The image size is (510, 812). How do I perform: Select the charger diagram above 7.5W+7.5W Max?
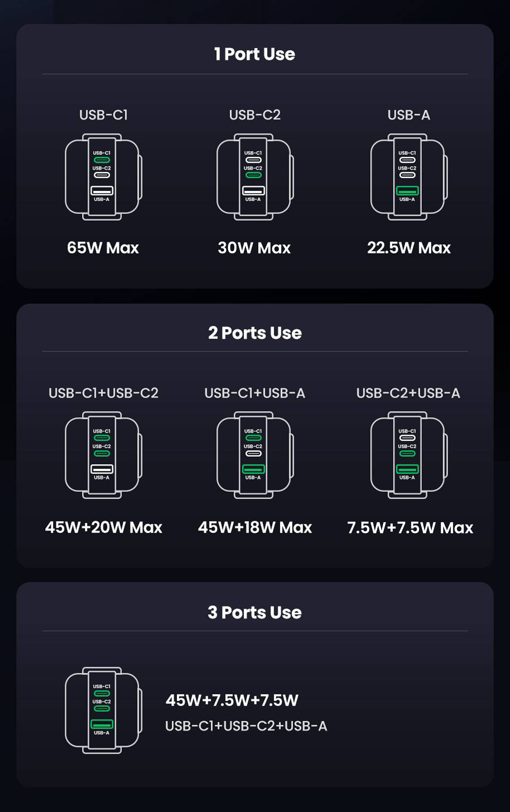coord(409,455)
